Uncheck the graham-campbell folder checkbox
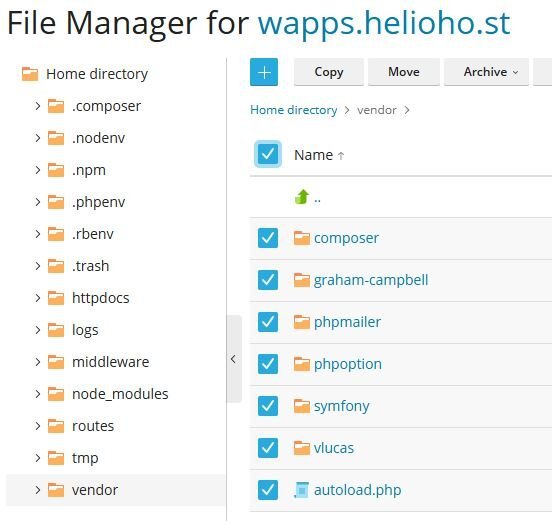This screenshot has width=552, height=521. pyautogui.click(x=268, y=280)
